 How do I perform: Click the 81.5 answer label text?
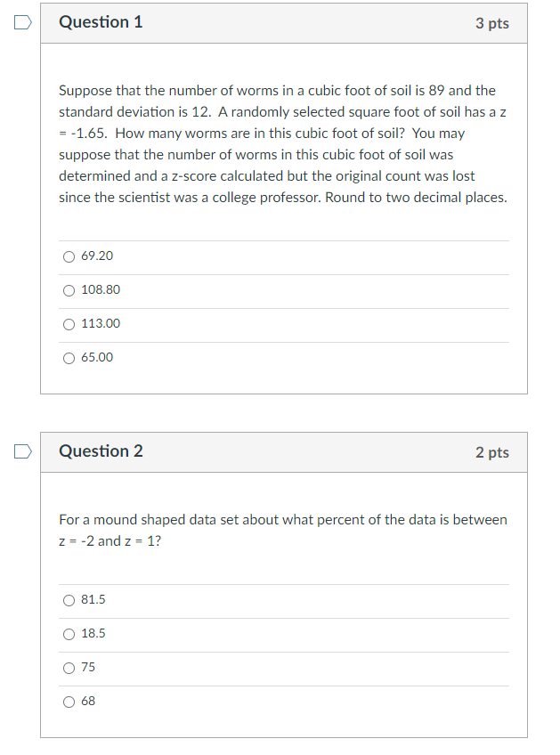tap(93, 599)
